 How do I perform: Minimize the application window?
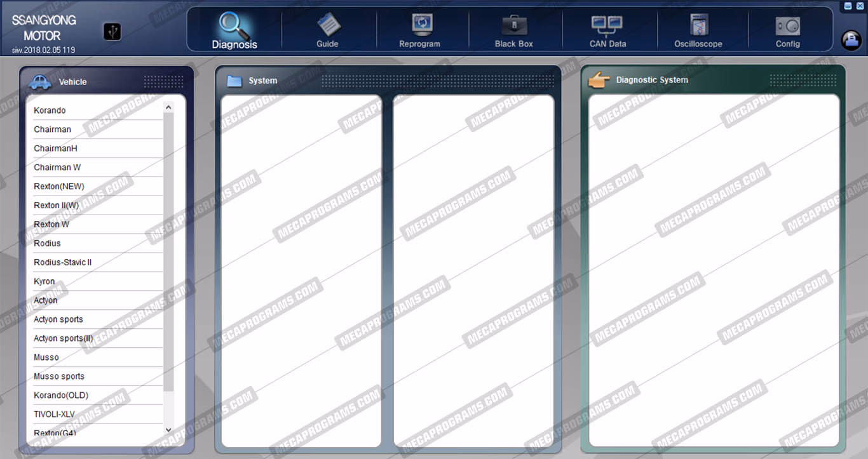[x=848, y=6]
